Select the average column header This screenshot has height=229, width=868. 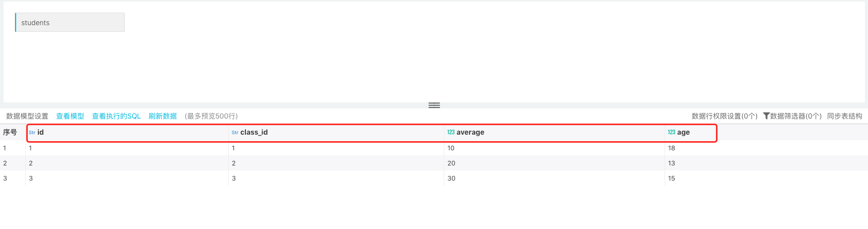[x=470, y=132]
